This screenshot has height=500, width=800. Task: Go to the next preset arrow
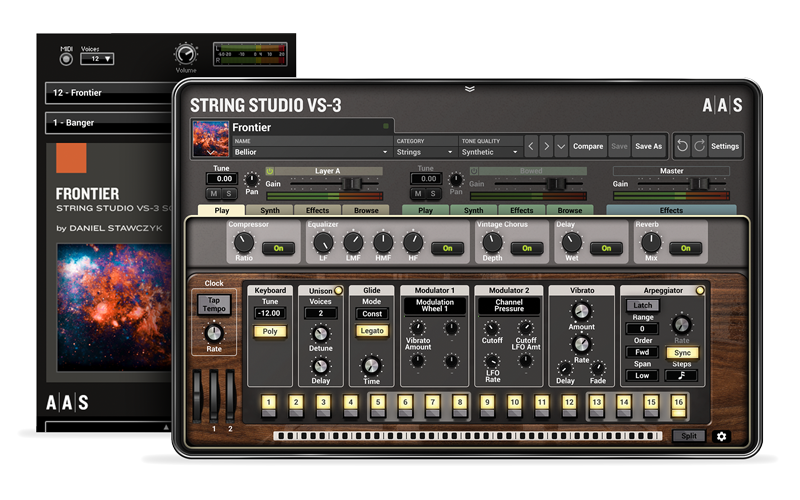[547, 146]
